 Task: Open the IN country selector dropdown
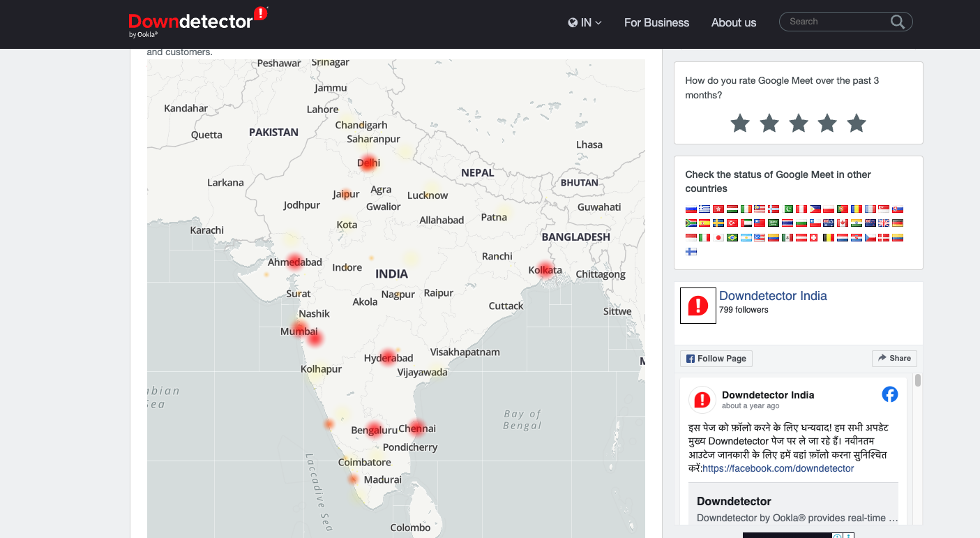pos(585,22)
